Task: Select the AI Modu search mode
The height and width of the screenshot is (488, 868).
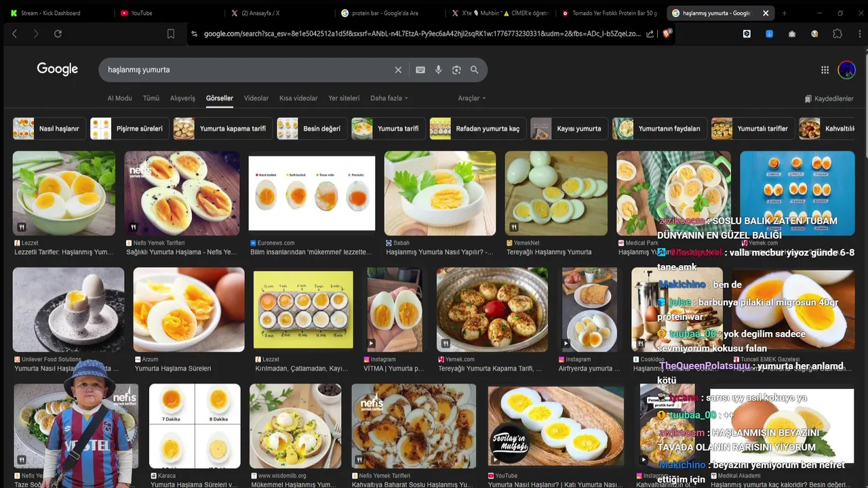Action: (x=119, y=98)
